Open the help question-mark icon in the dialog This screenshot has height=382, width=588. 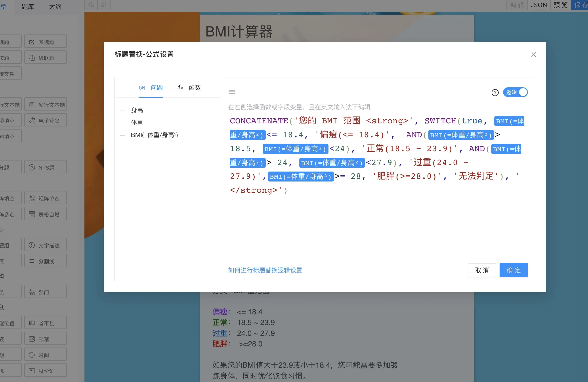click(495, 93)
